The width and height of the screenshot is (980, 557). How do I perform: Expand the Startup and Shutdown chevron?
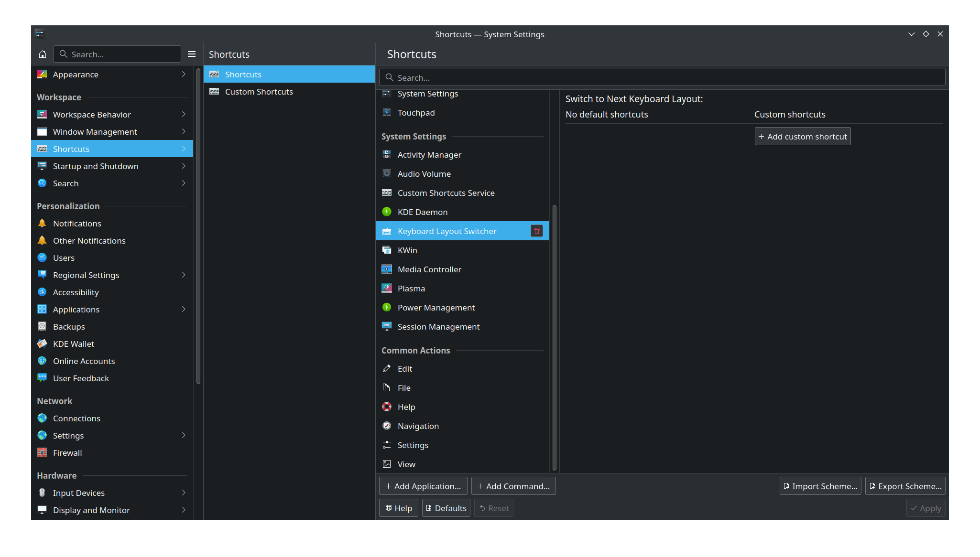point(184,166)
